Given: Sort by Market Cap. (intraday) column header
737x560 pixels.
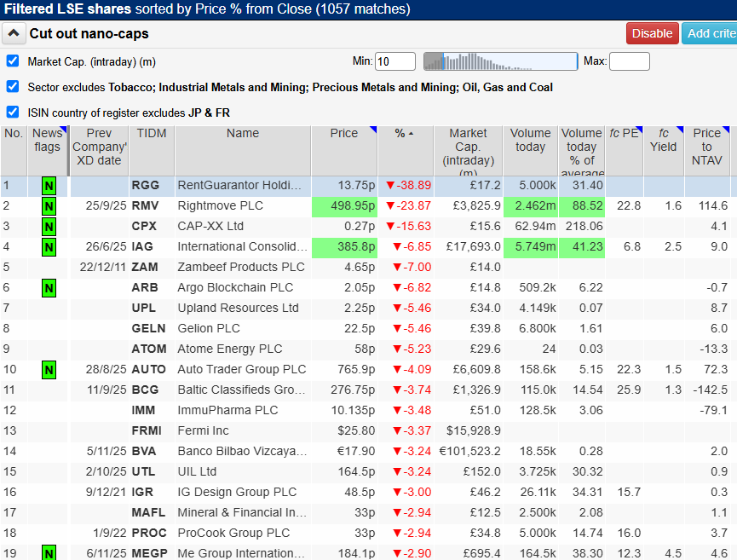Looking at the screenshot, I should pyautogui.click(x=468, y=152).
